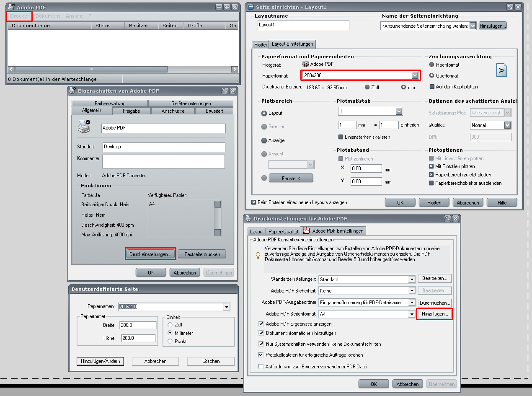Select mm for printable area units
The width and height of the screenshot is (532, 396).
tap(404, 87)
